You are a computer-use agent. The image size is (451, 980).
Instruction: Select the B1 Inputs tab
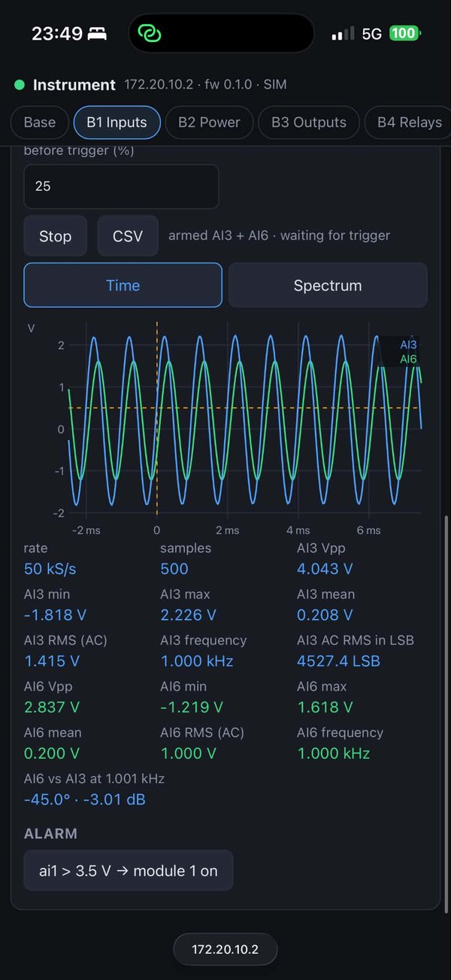[117, 123]
